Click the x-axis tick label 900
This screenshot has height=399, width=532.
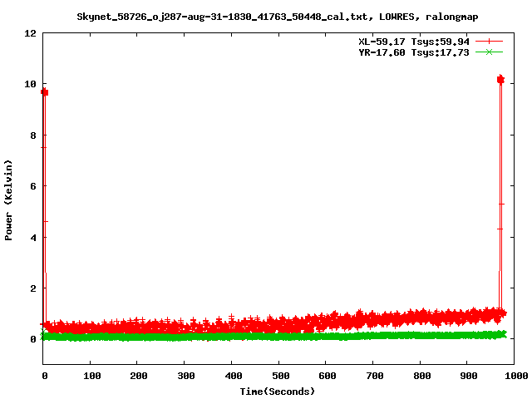[469, 376]
